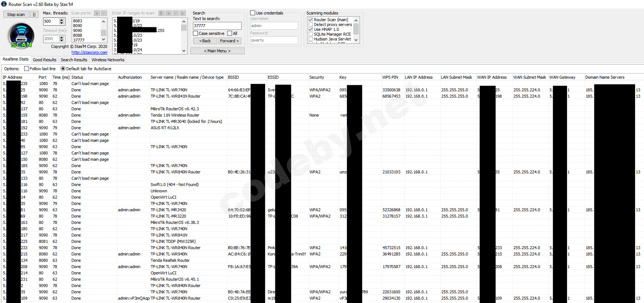Select the MikroTik RouterOS v6.42.3 row
Image resolution: width=644 pixels, height=303 pixels.
click(322, 109)
